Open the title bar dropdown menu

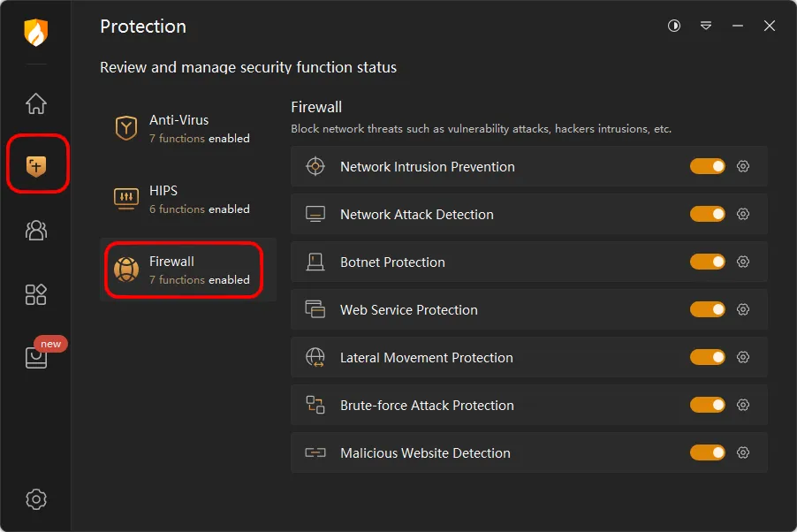706,27
